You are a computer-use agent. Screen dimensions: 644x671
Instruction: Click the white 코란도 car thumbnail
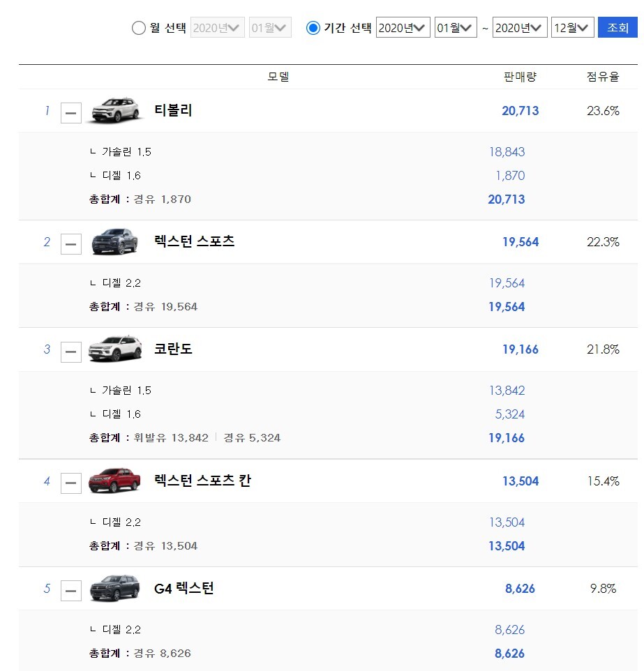115,349
